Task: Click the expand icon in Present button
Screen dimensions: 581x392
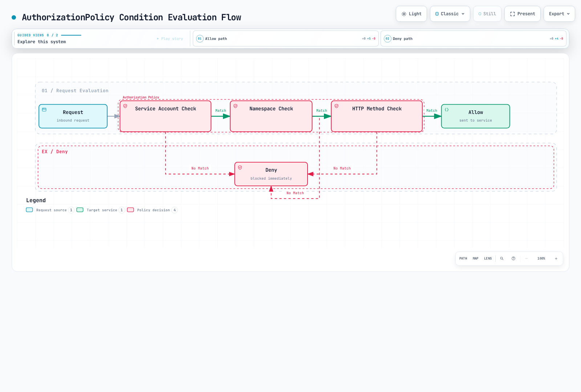Action: [x=513, y=14]
